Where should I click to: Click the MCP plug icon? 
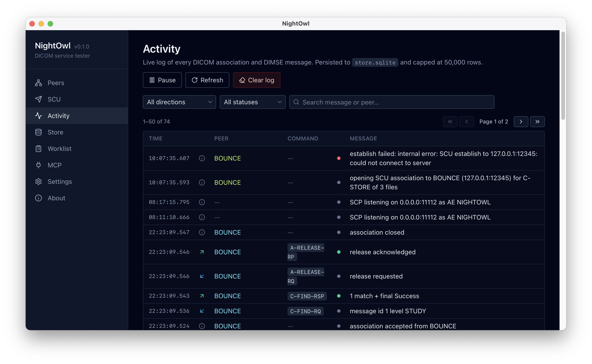[38, 165]
